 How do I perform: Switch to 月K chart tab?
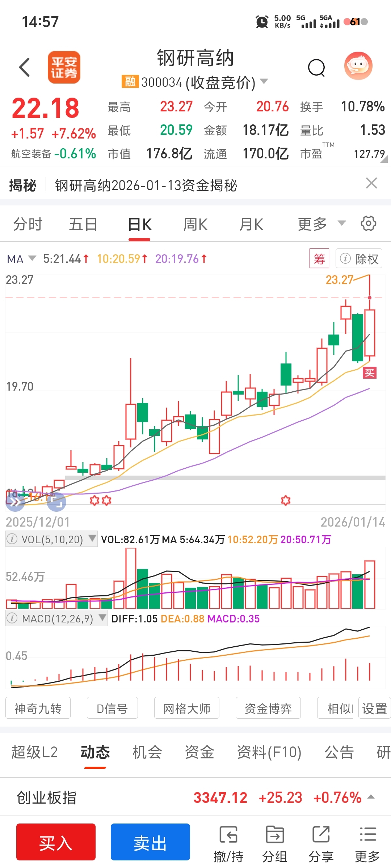click(x=251, y=224)
